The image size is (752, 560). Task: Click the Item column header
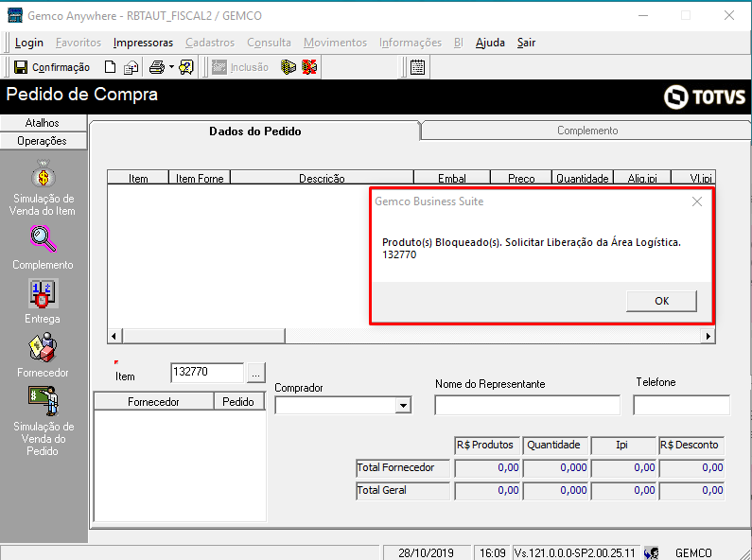click(138, 178)
